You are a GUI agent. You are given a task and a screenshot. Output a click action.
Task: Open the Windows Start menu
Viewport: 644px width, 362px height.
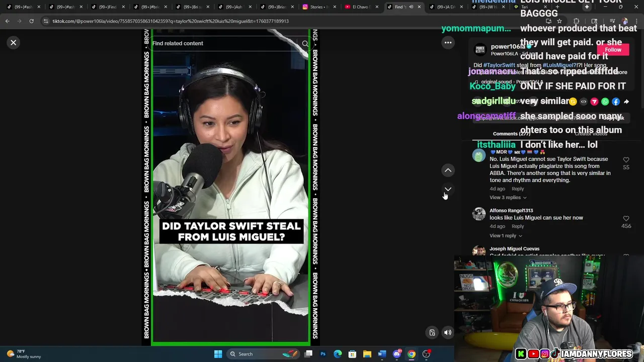tap(218, 354)
